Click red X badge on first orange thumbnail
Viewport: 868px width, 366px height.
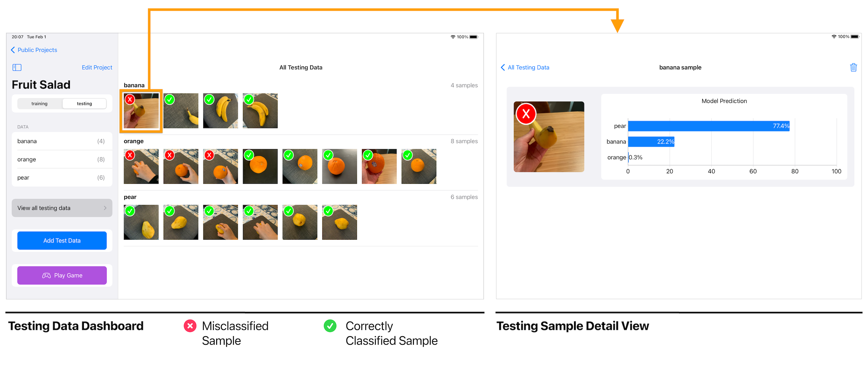coord(130,155)
